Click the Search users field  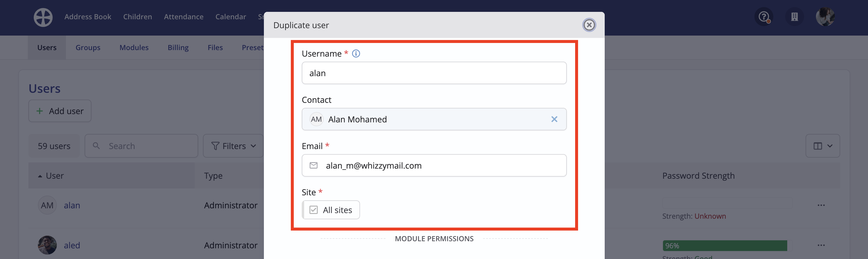tap(141, 146)
